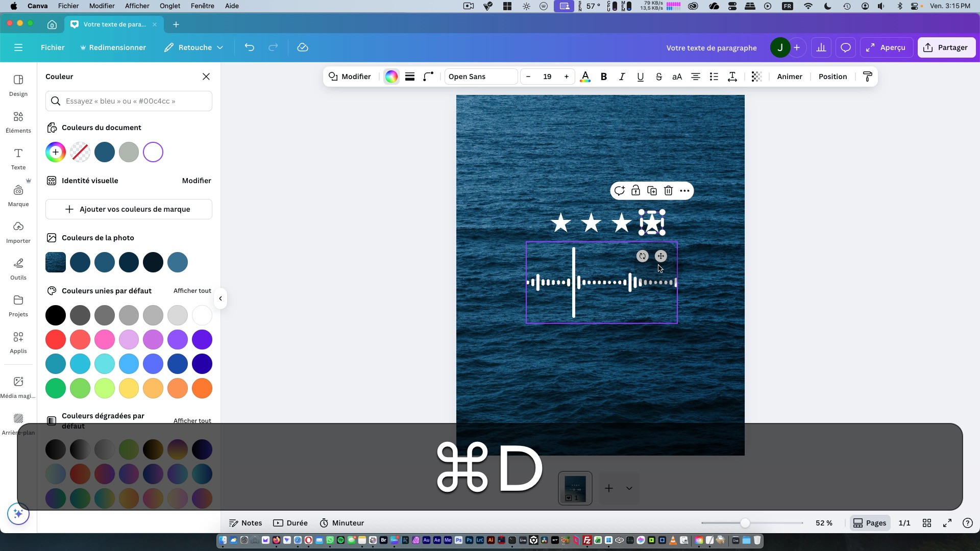
Task: Click the save status cloud icon
Action: (x=303, y=47)
